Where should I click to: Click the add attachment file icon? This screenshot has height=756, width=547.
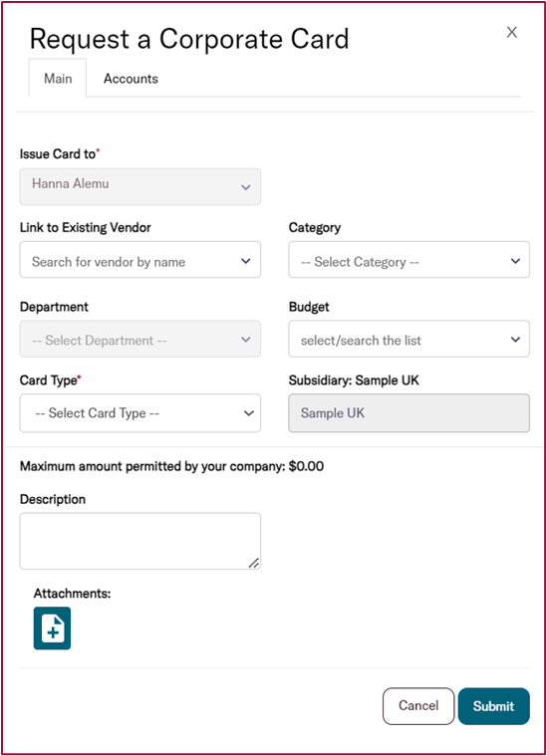pos(52,628)
